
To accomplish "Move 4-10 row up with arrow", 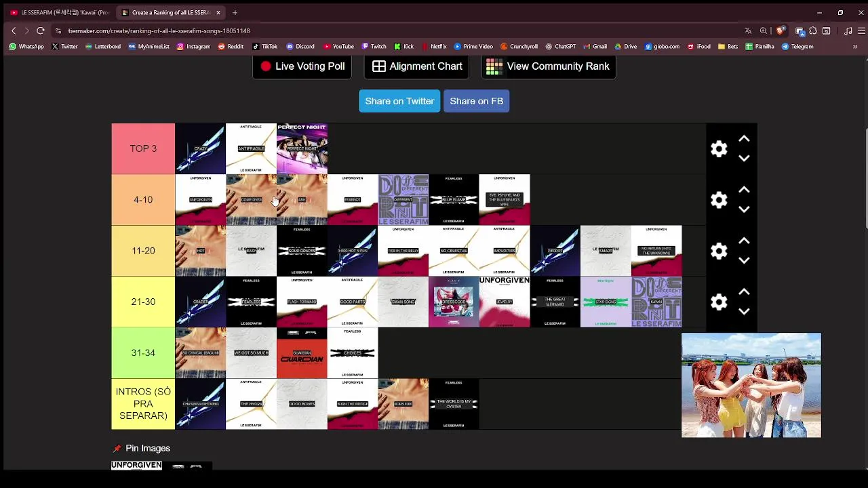I will click(x=744, y=190).
